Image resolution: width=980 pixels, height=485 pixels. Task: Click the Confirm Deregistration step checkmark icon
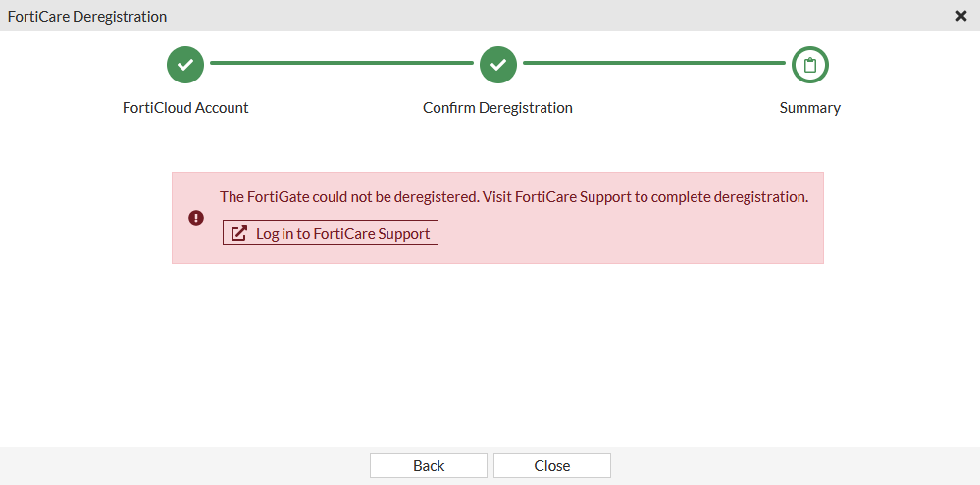pyautogui.click(x=498, y=65)
